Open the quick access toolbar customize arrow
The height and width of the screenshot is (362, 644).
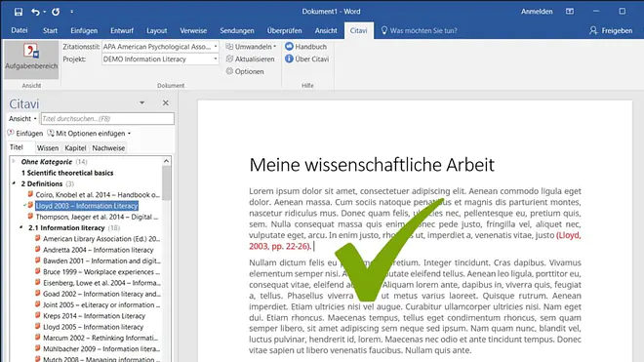coord(71,12)
